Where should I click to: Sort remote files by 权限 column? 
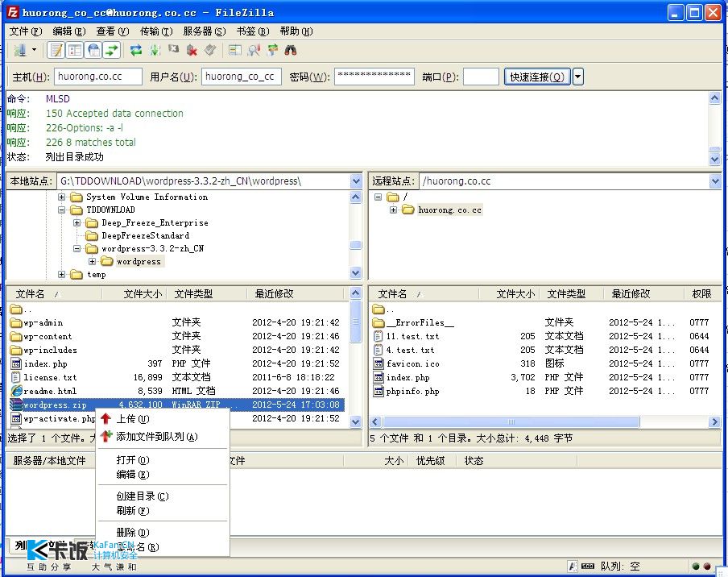(702, 293)
